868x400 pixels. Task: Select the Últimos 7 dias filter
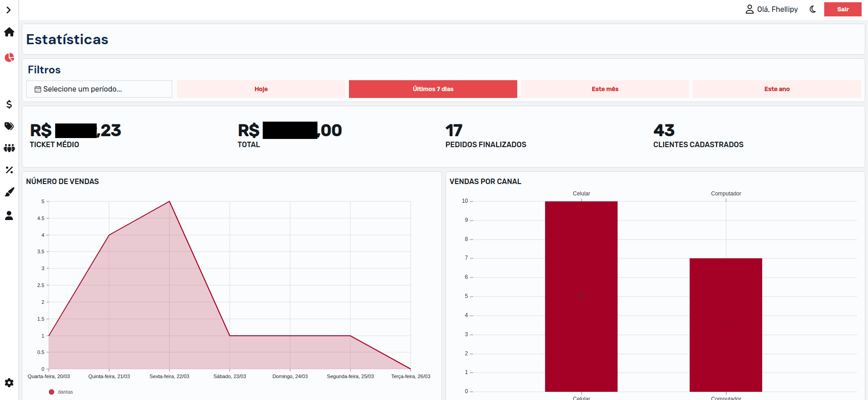click(433, 89)
